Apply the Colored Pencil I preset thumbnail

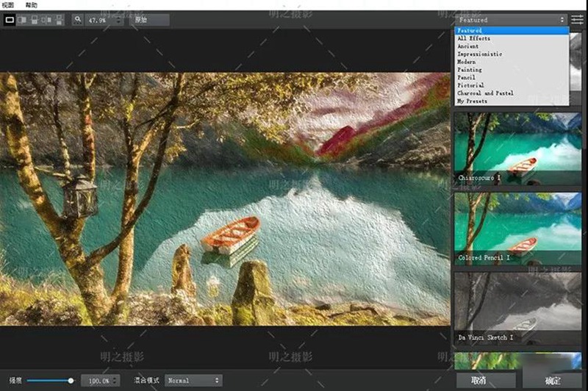pos(517,227)
